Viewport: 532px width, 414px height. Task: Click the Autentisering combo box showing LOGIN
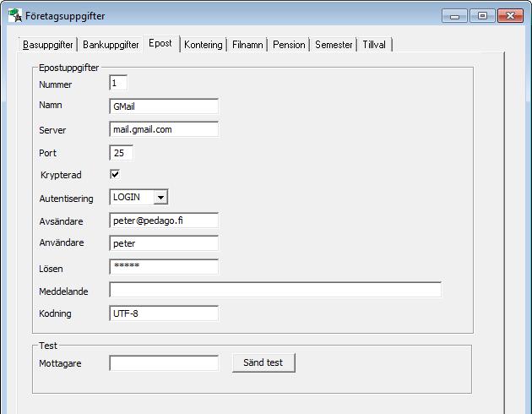[138, 197]
